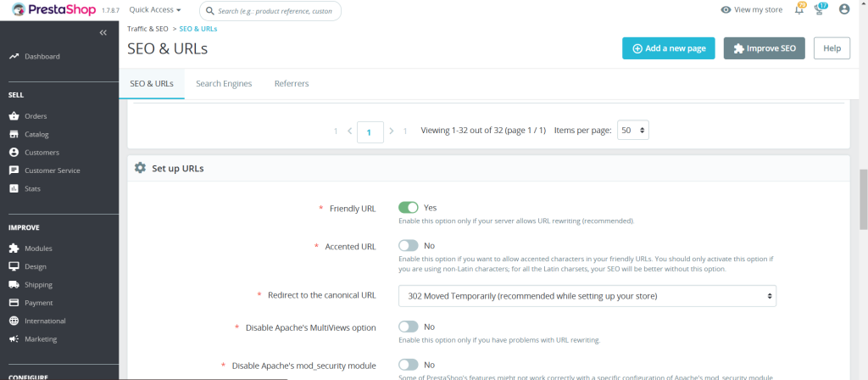Open the notifications bell
This screenshot has height=380, width=868.
click(799, 8)
